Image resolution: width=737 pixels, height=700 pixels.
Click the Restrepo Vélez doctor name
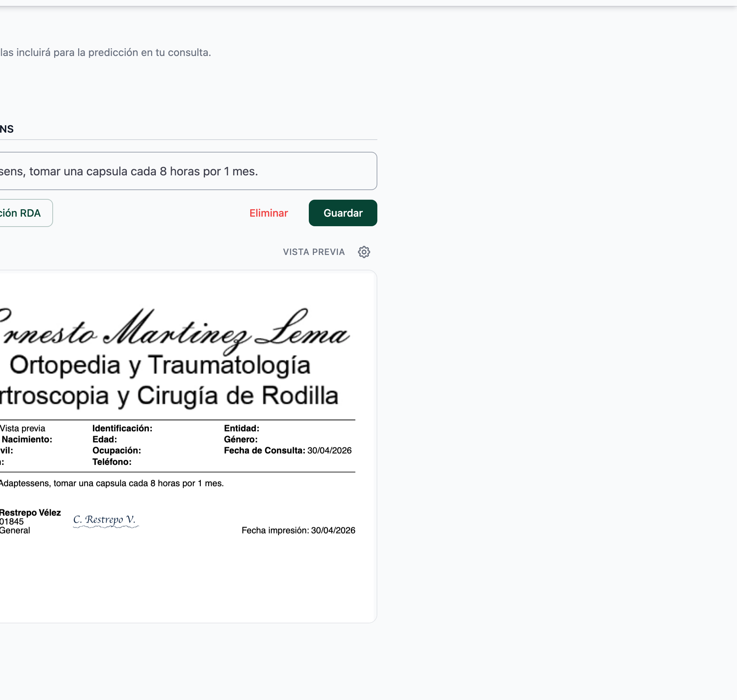click(30, 512)
